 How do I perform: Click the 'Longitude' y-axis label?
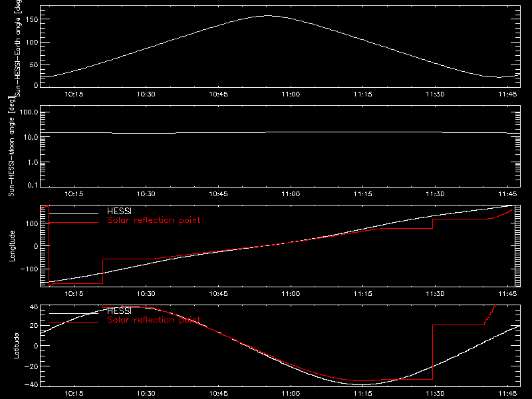pos(12,246)
